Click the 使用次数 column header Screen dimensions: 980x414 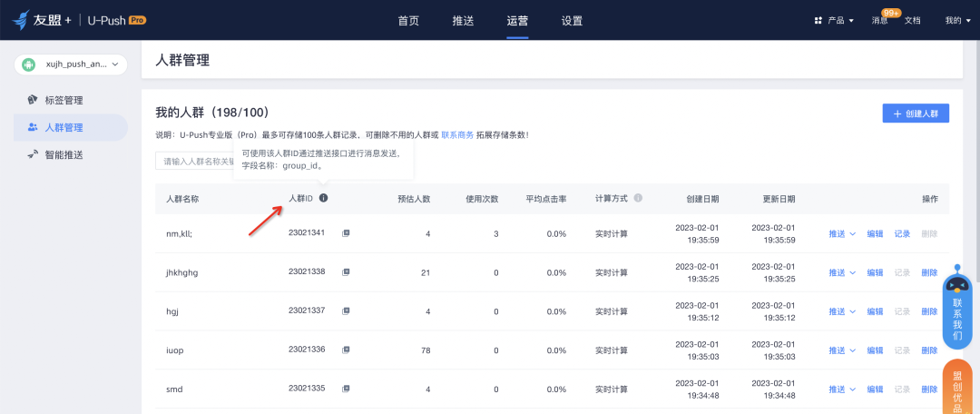[482, 199]
